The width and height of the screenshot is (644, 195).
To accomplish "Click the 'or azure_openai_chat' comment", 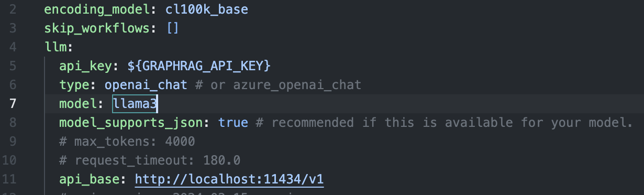I will click(x=279, y=85).
